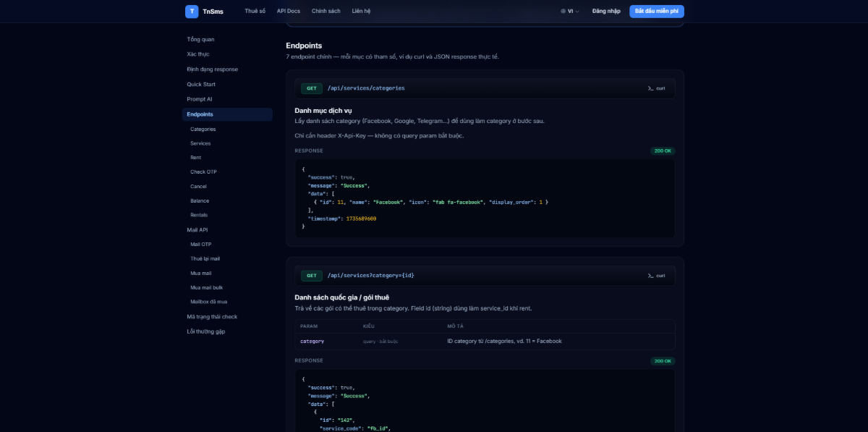868x432 pixels.
Task: Jump to Categories sub-item
Action: click(203, 129)
